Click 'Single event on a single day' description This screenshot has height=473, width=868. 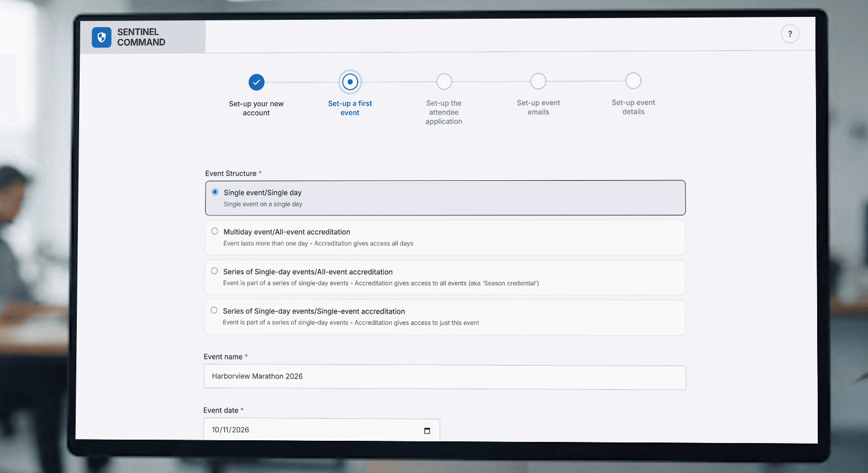point(263,205)
